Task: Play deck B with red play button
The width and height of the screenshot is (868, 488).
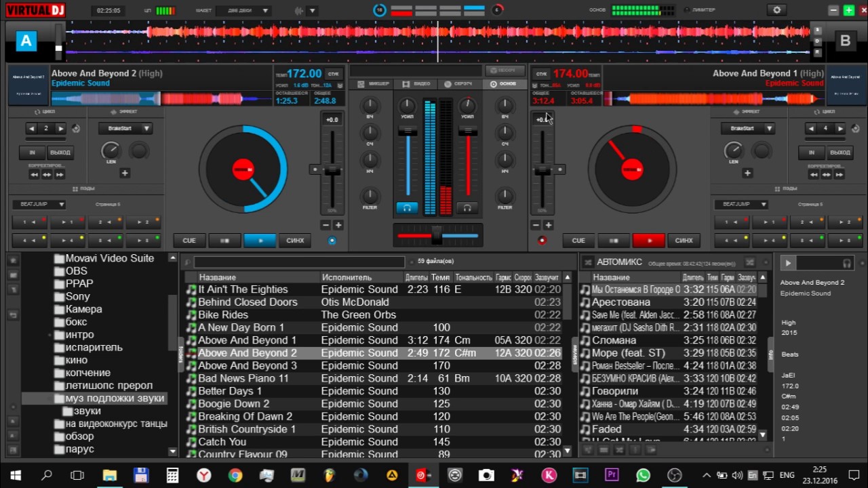Action: pos(649,240)
